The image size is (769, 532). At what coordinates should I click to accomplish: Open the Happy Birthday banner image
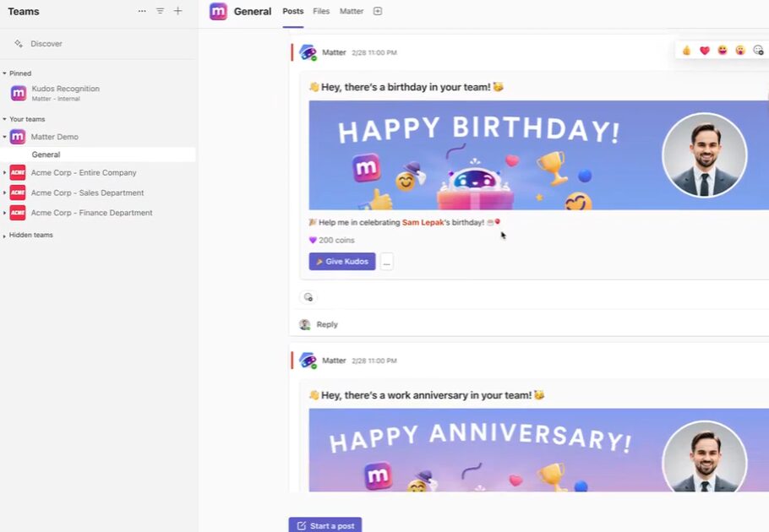point(538,155)
